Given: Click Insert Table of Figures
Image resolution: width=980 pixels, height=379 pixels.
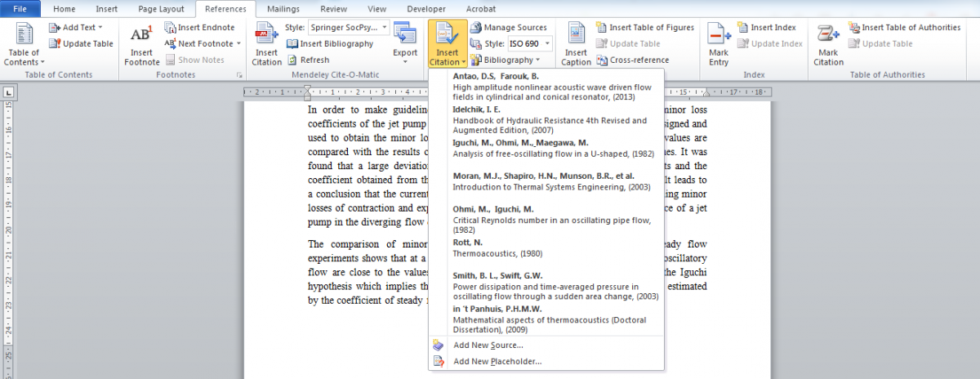Looking at the screenshot, I should (x=645, y=28).
